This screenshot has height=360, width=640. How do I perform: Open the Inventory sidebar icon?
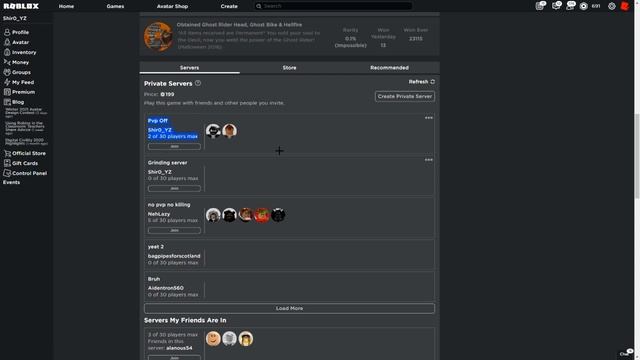coord(7,52)
